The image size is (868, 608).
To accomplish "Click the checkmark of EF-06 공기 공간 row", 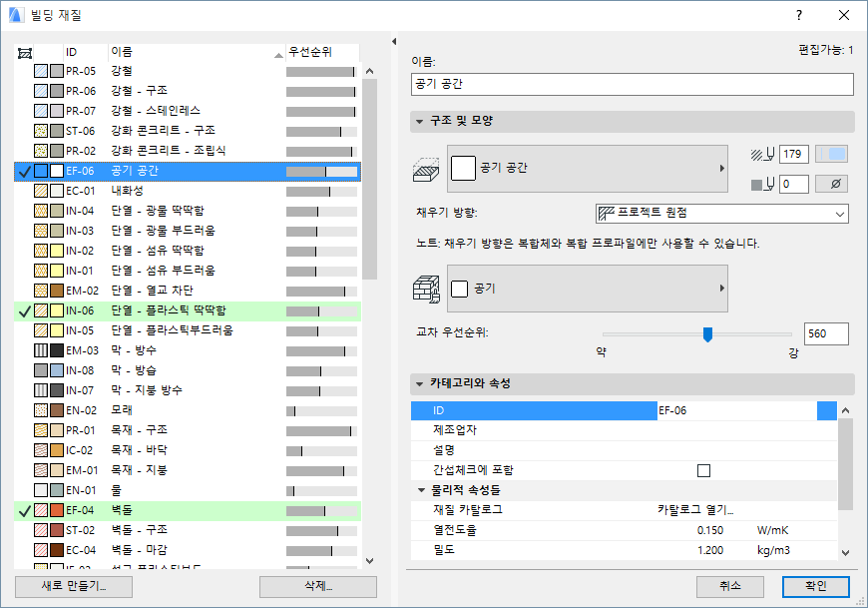I will pos(24,172).
